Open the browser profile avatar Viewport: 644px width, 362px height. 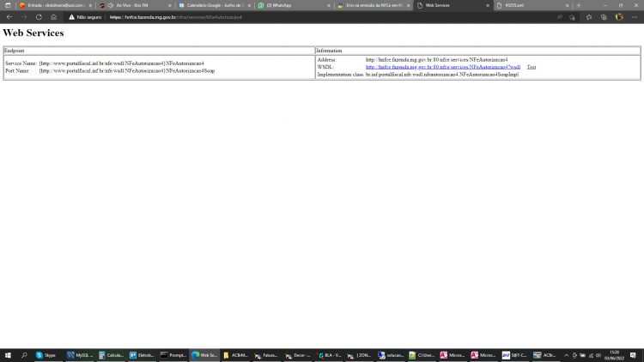[619, 17]
